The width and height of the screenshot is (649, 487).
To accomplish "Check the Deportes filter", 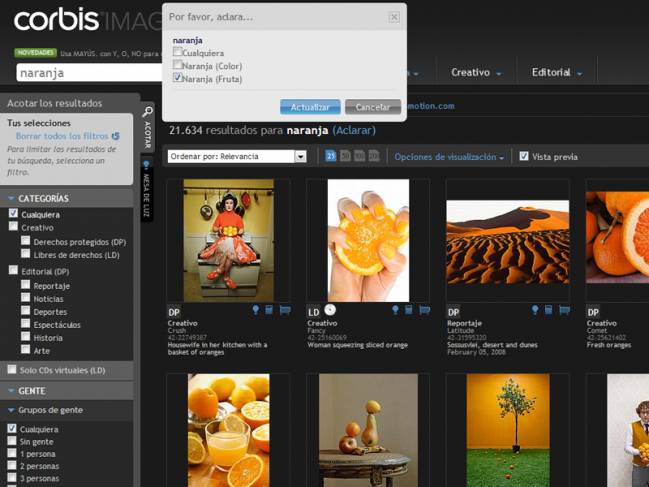I will pyautogui.click(x=26, y=310).
